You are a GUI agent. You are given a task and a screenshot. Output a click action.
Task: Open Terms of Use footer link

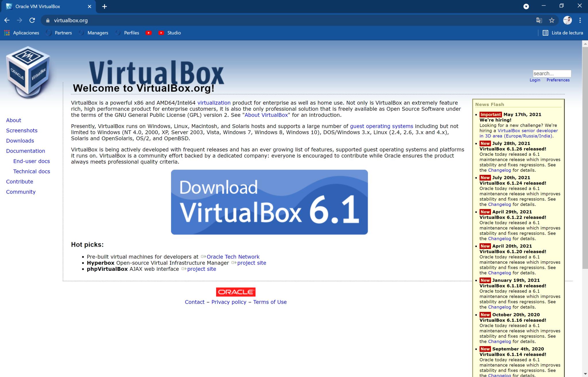tap(270, 302)
